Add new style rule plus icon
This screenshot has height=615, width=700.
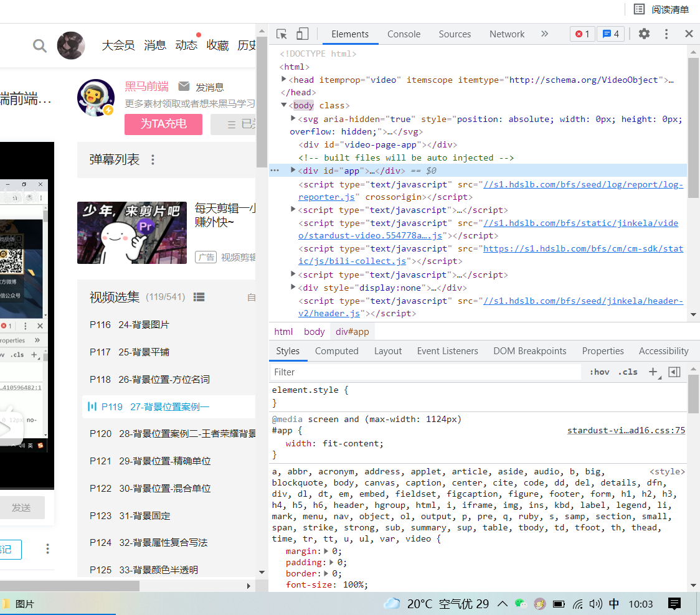point(653,372)
